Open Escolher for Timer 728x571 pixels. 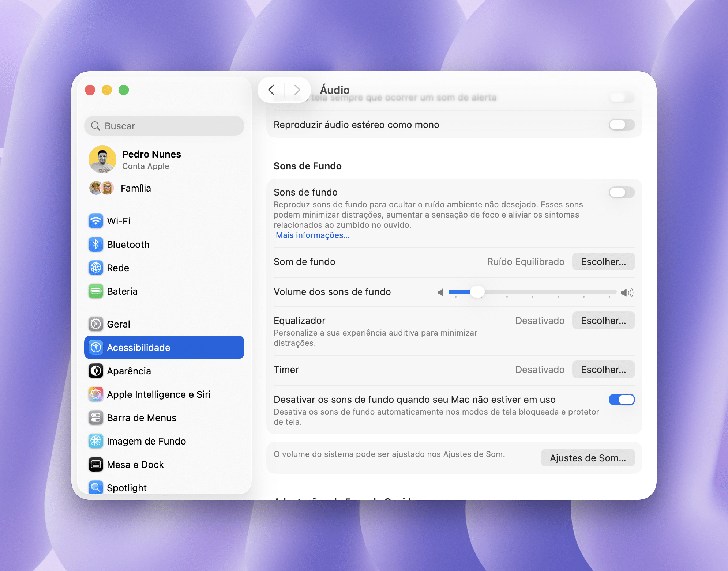603,370
